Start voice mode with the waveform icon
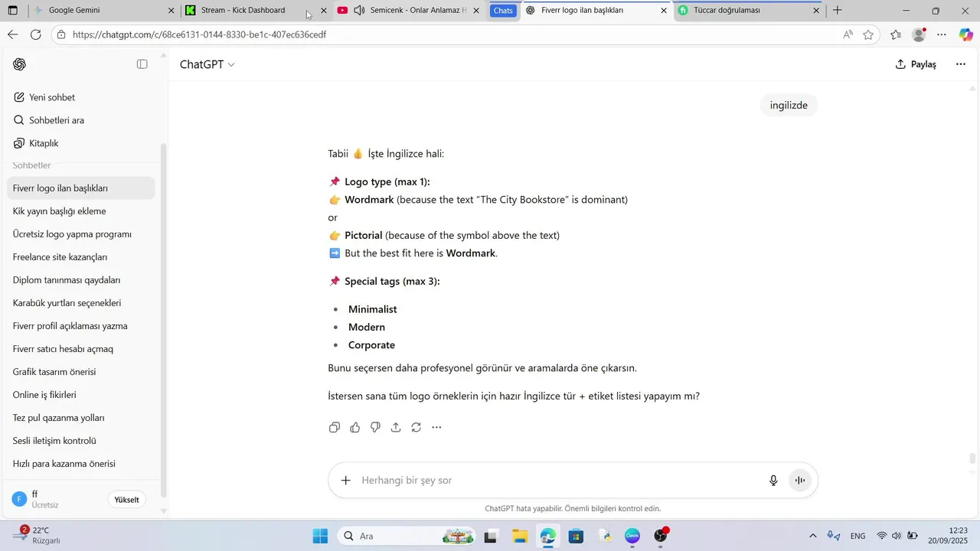This screenshot has width=980, height=551. (x=800, y=480)
